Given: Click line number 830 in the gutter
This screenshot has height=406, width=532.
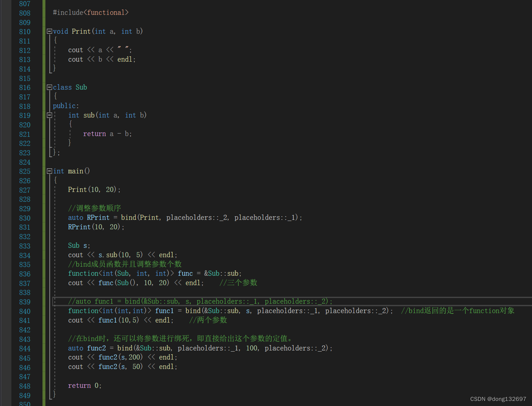Looking at the screenshot, I should (25, 218).
